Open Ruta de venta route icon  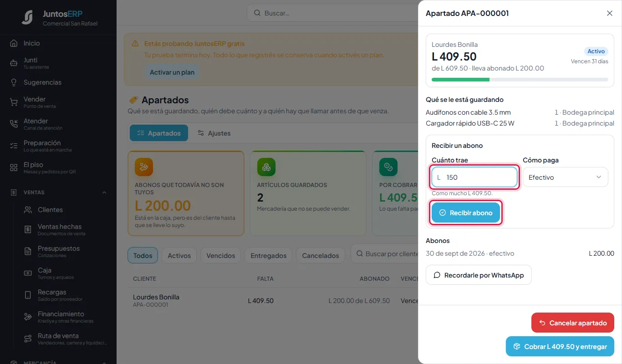tap(28, 339)
